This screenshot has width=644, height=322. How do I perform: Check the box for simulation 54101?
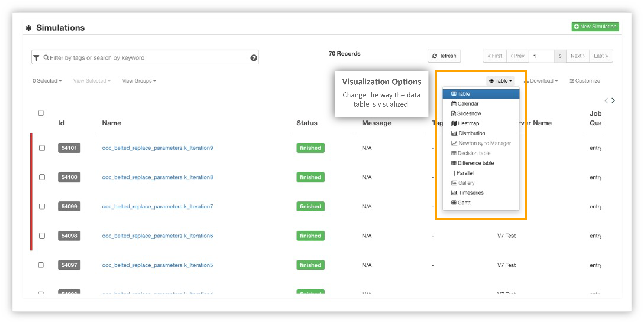point(42,148)
